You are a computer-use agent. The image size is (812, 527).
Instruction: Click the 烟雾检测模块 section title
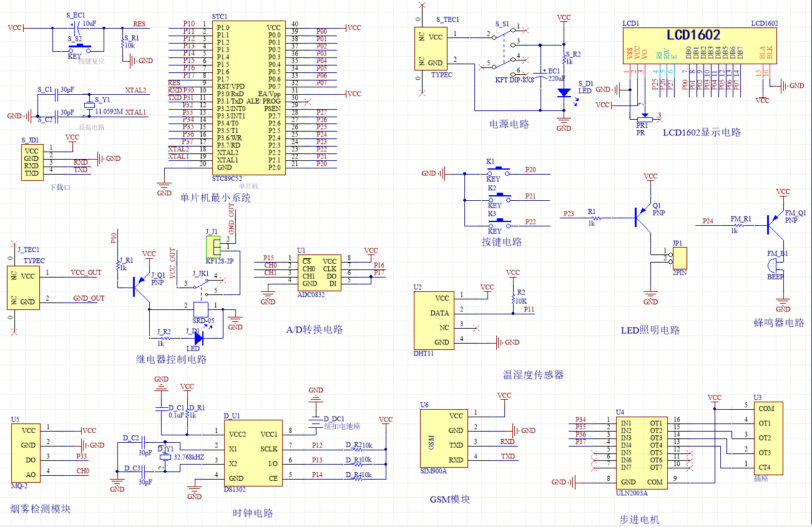[41, 509]
